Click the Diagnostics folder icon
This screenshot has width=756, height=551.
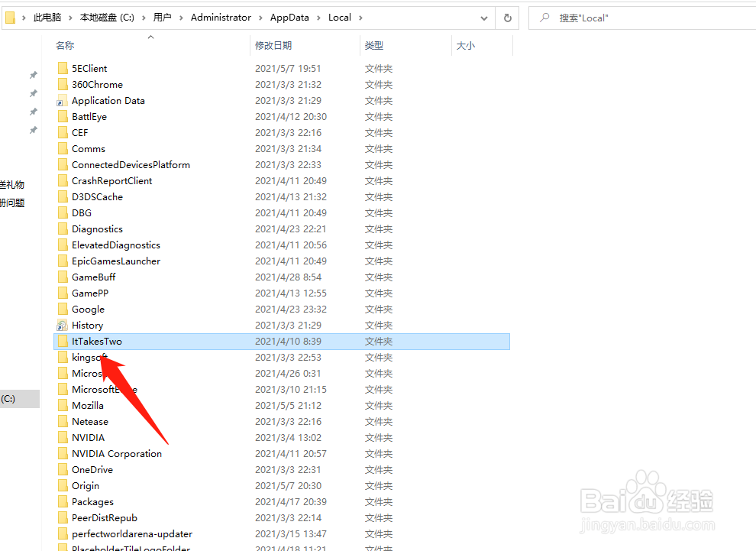[62, 229]
